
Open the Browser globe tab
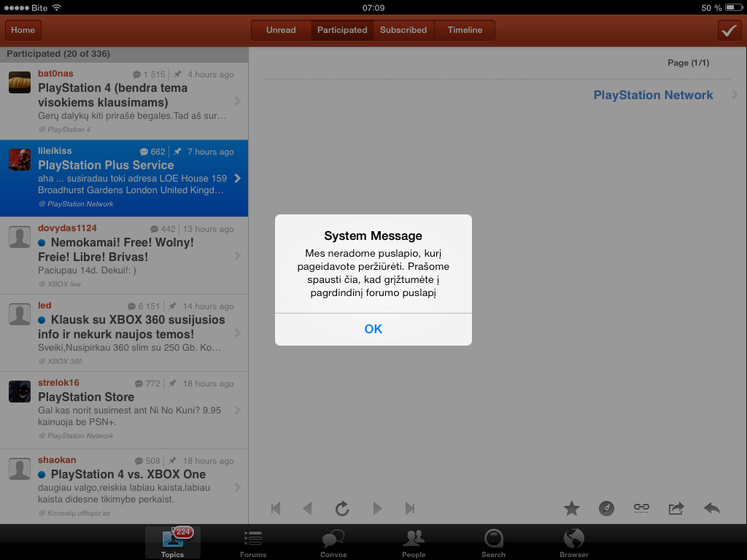(574, 542)
